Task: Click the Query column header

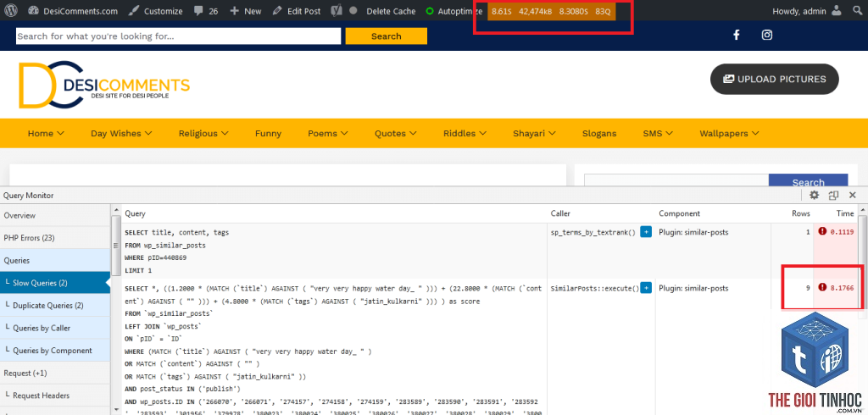Action: [135, 213]
